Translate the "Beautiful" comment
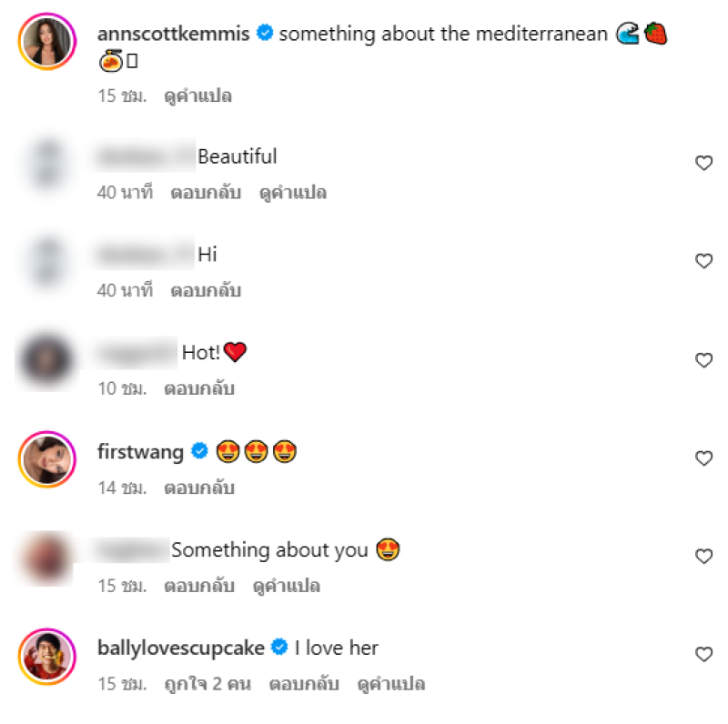The height and width of the screenshot is (724, 728). [x=293, y=193]
